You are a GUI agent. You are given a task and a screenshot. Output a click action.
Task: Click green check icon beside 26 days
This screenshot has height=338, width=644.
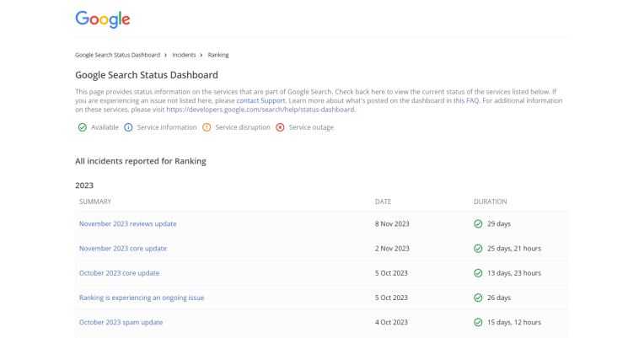point(478,298)
